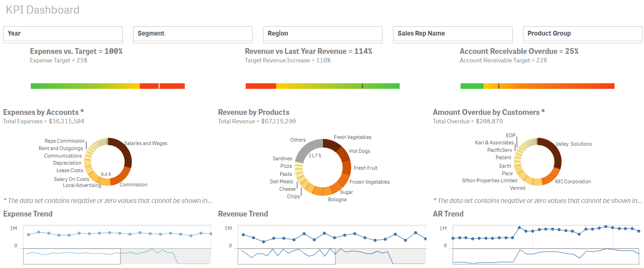Click the Fresh Vegetables label

352,137
